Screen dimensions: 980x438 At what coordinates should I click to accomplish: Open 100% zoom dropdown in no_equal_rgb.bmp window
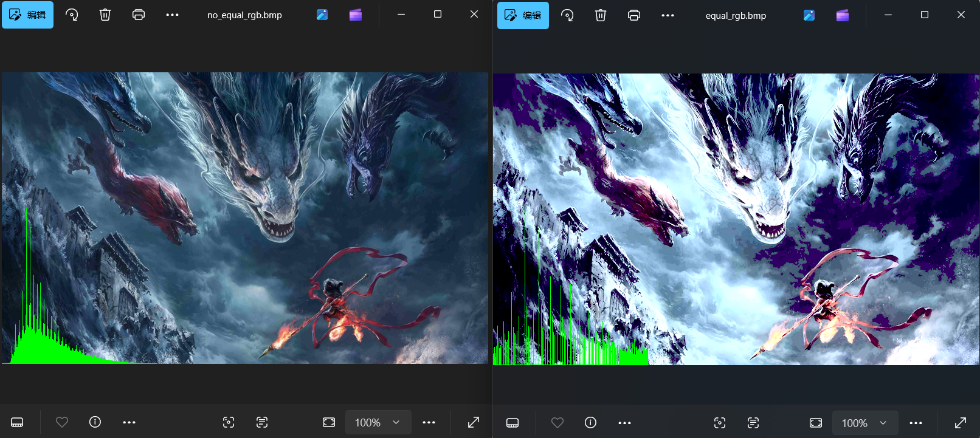click(x=378, y=422)
